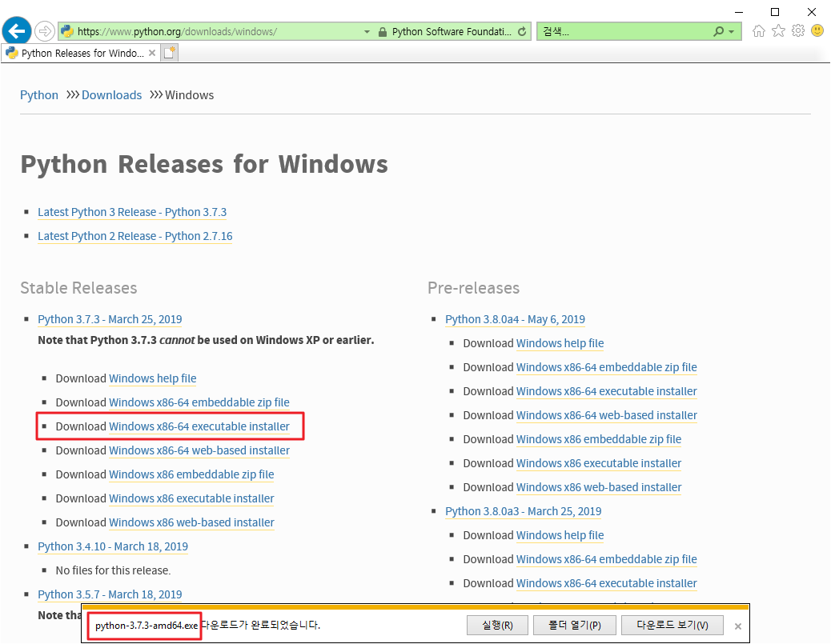Download 3.7.3 x86 web-based installer
This screenshot has width=831, height=644.
pos(191,522)
